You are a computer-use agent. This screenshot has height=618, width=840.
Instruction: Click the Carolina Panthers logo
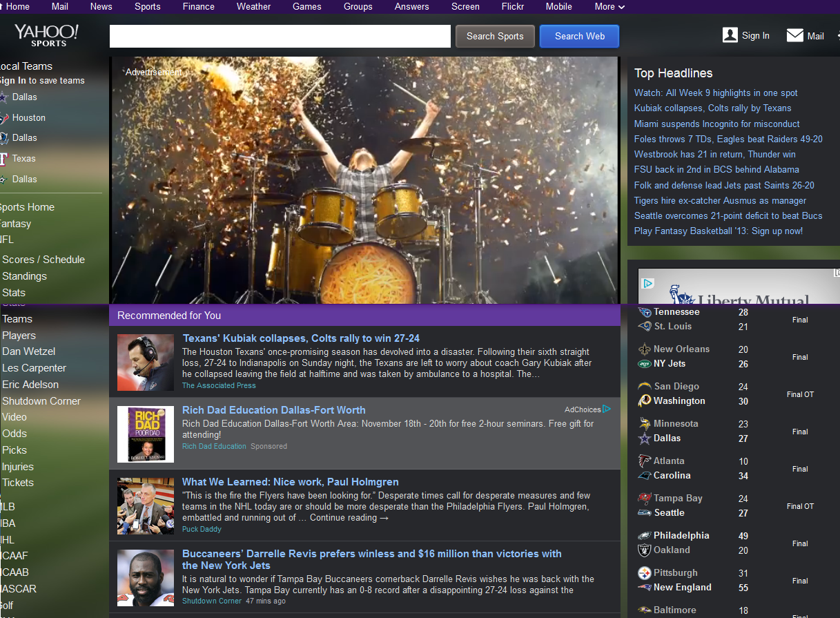[x=645, y=476]
